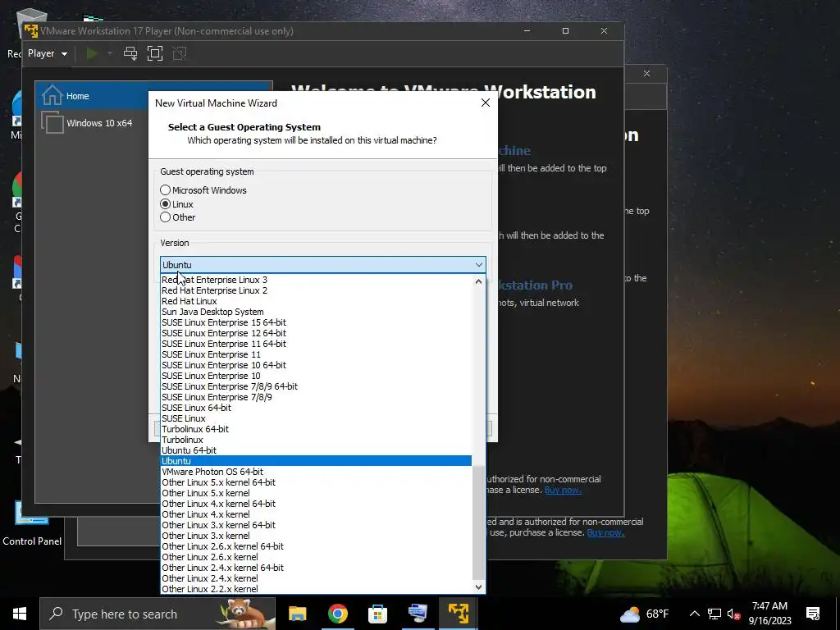840x630 pixels.
Task: Select Red Hat Enterprise Linux 2
Action: [316, 290]
